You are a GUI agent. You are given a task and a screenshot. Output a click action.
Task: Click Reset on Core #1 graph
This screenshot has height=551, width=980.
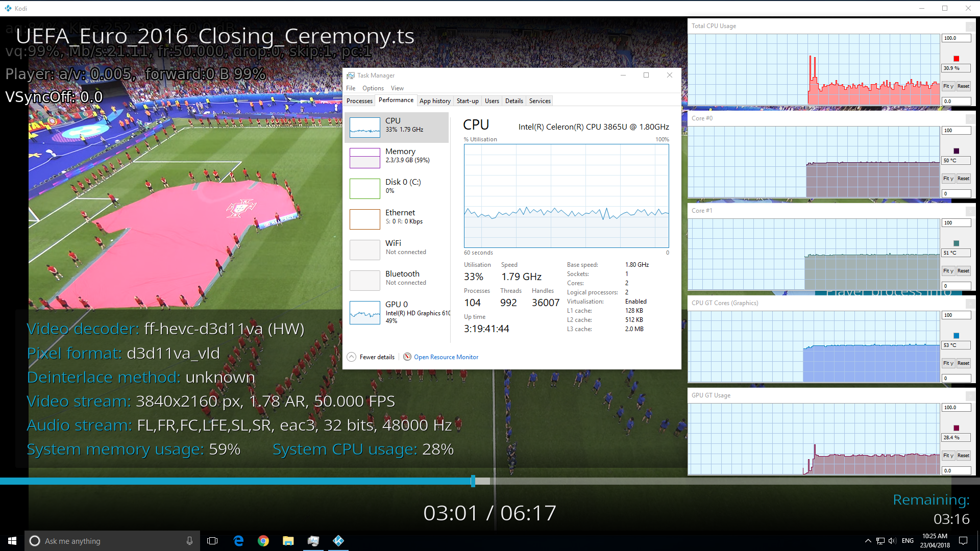pos(963,271)
